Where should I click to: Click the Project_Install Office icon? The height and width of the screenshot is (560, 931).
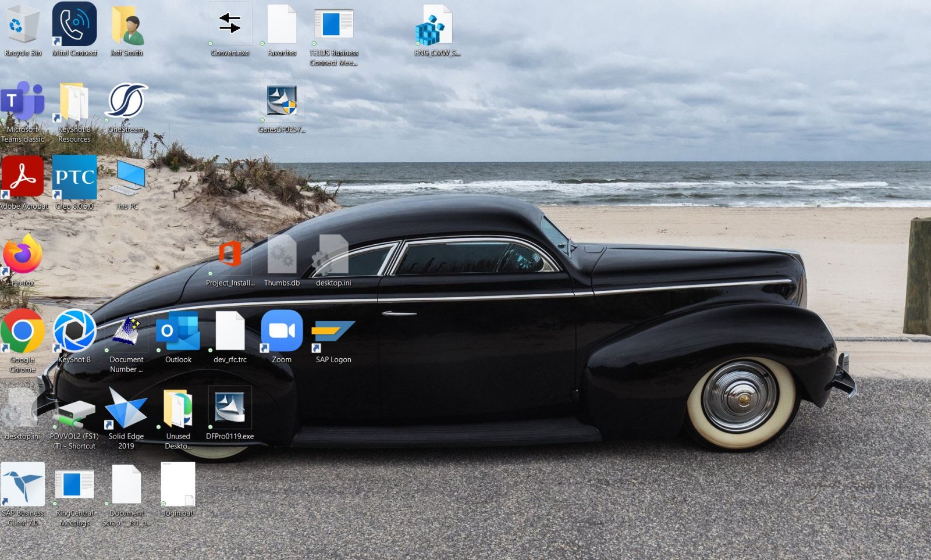[230, 255]
